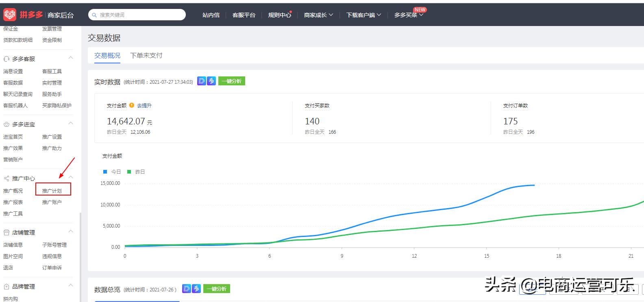Open 违规信息 in the sidebar
644x302 pixels.
tap(52, 256)
